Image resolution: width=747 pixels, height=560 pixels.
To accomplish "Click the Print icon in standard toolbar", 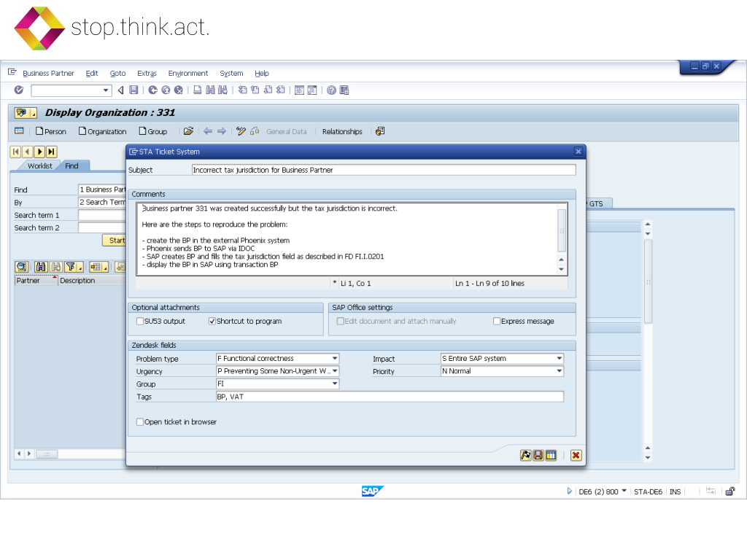I will pyautogui.click(x=198, y=90).
